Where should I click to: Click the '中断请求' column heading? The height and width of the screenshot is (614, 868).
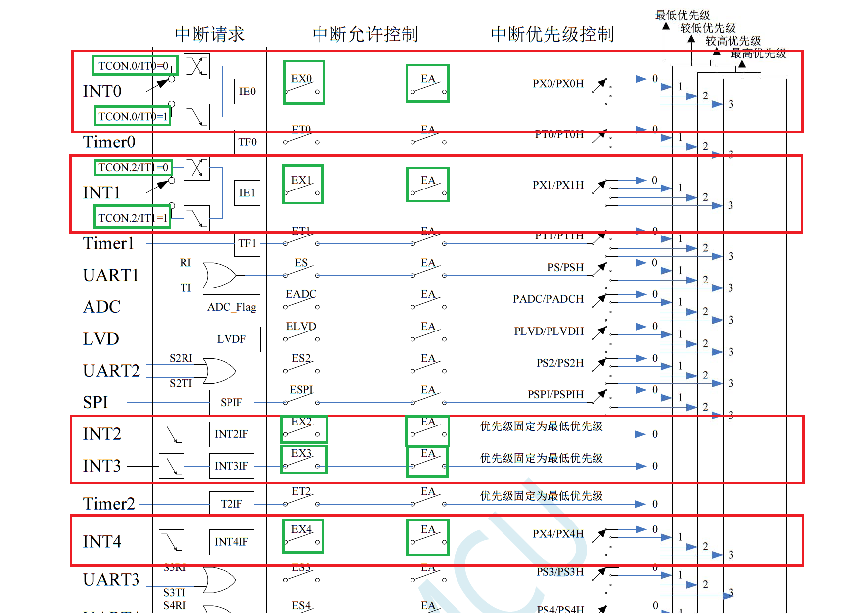point(210,34)
